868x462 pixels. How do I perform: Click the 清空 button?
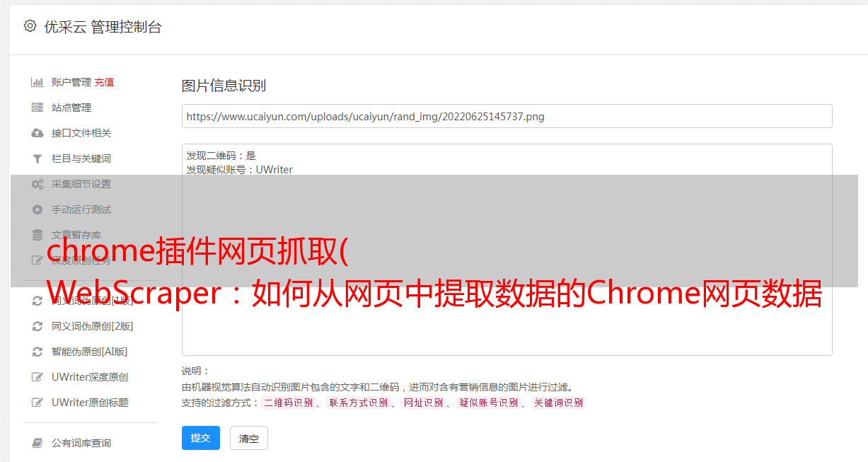(249, 438)
